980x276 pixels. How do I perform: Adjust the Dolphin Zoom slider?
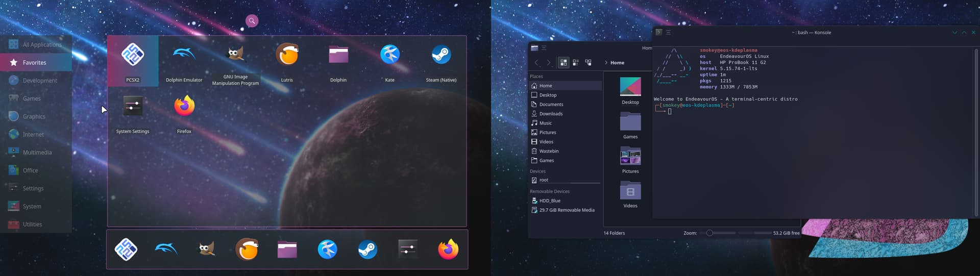(717, 233)
